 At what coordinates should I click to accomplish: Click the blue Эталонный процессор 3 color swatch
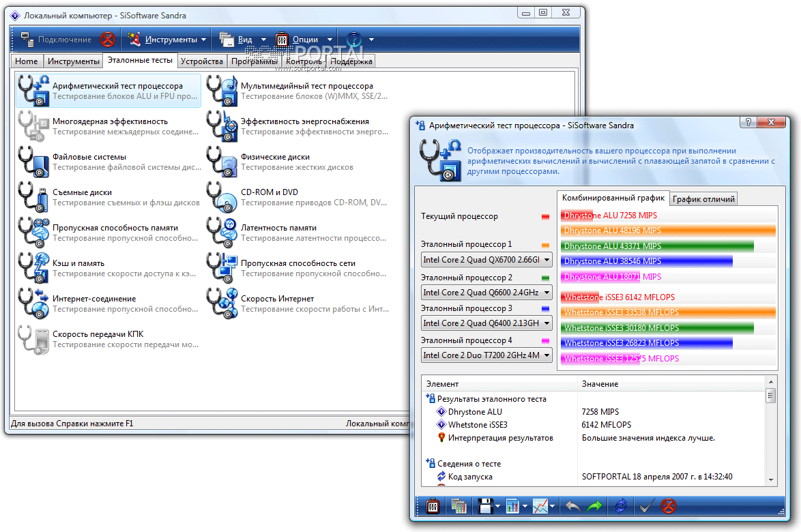[545, 309]
